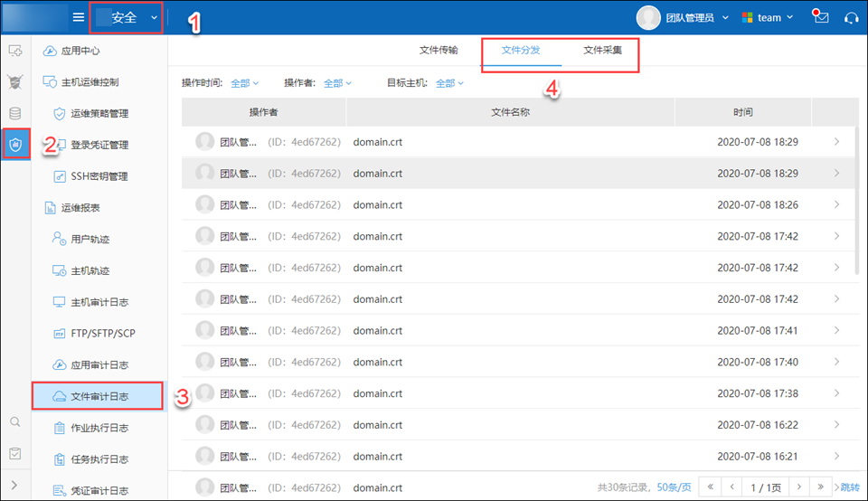Click the headset support icon
Image resolution: width=868 pixels, height=501 pixels.
click(851, 17)
